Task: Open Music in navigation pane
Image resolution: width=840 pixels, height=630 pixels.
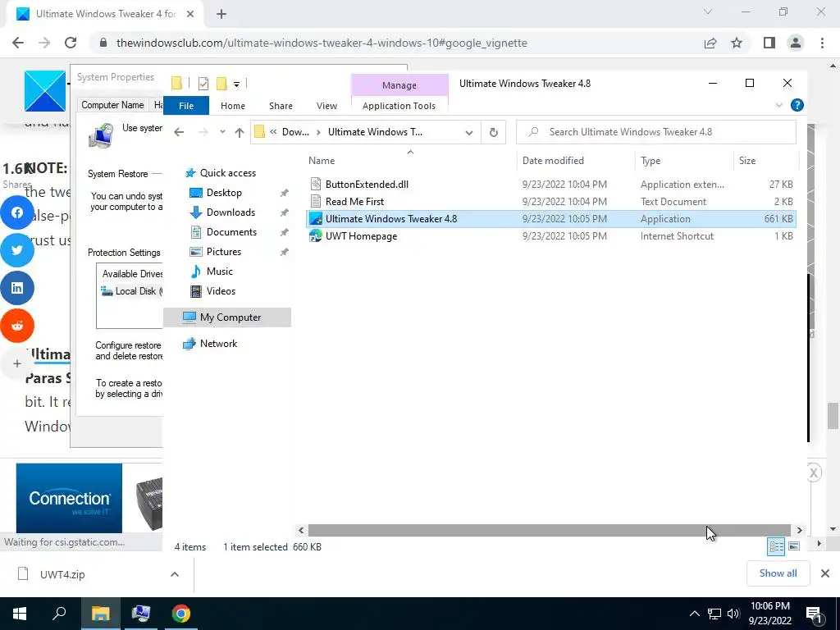Action: (x=219, y=272)
